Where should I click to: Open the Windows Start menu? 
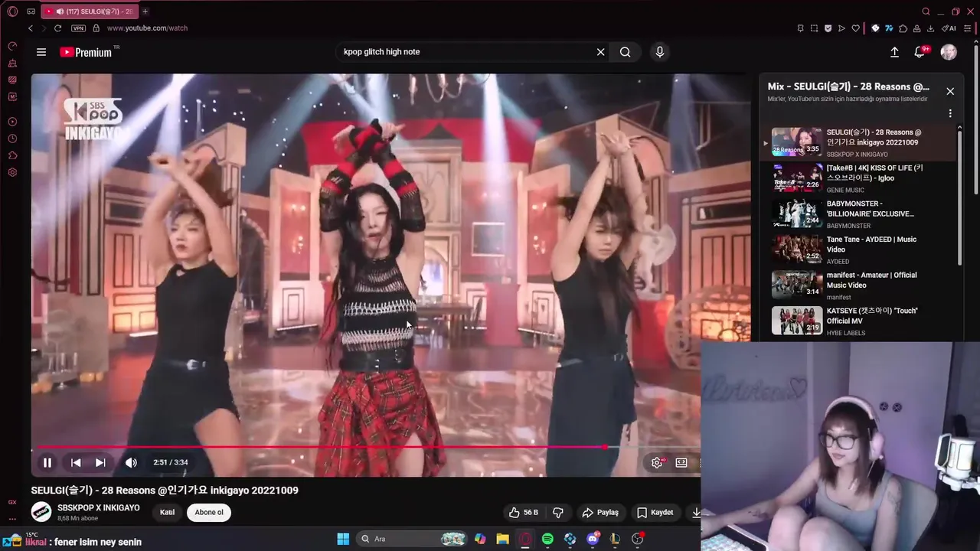click(x=343, y=539)
